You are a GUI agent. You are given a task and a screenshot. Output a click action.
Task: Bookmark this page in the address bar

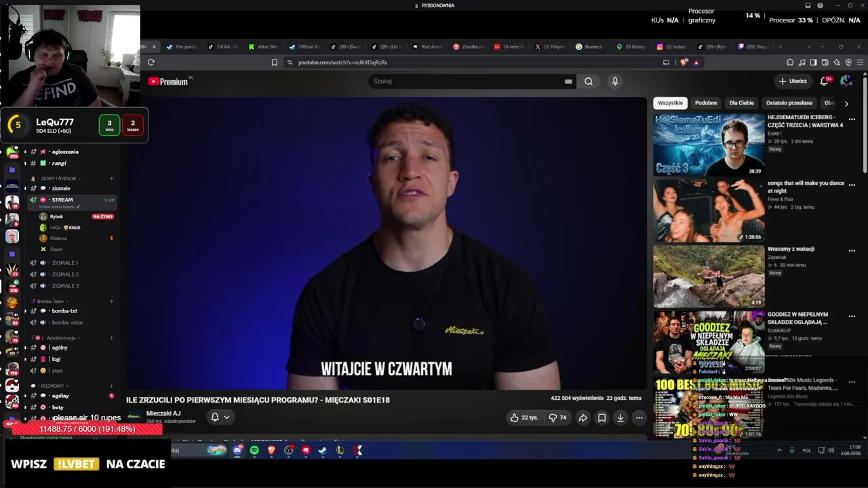275,62
